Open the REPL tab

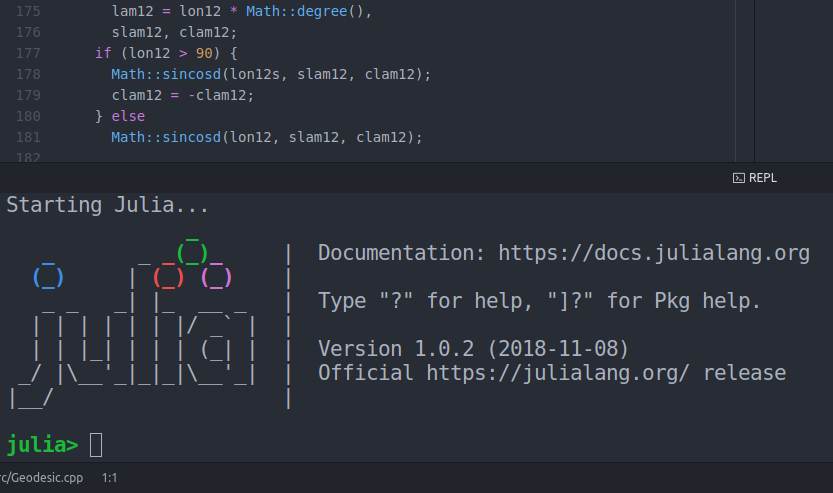(754, 178)
